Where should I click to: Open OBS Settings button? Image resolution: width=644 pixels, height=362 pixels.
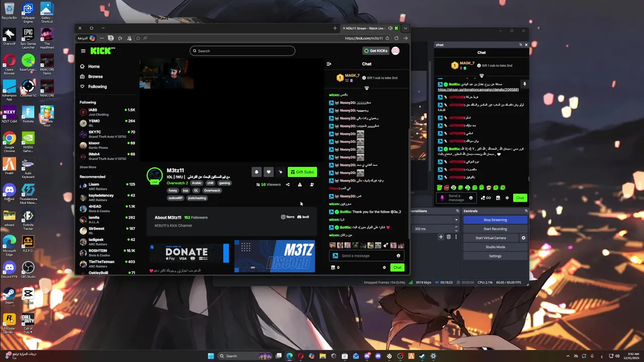(x=495, y=256)
